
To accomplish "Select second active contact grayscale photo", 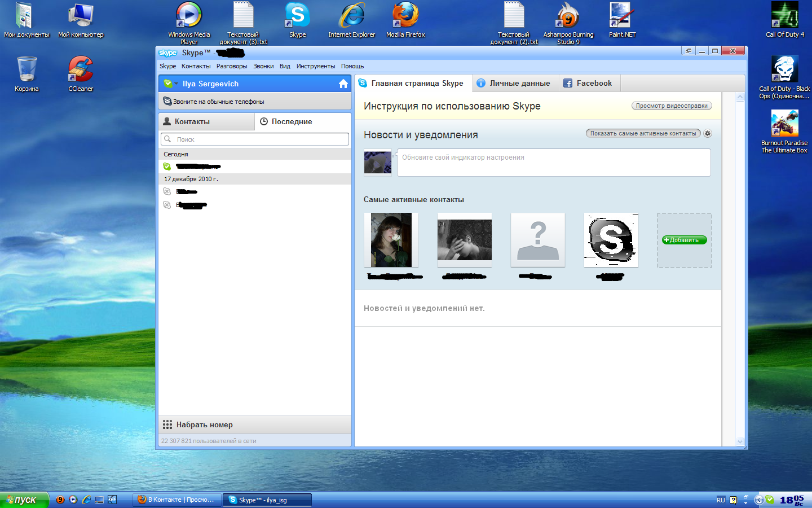I will [465, 240].
